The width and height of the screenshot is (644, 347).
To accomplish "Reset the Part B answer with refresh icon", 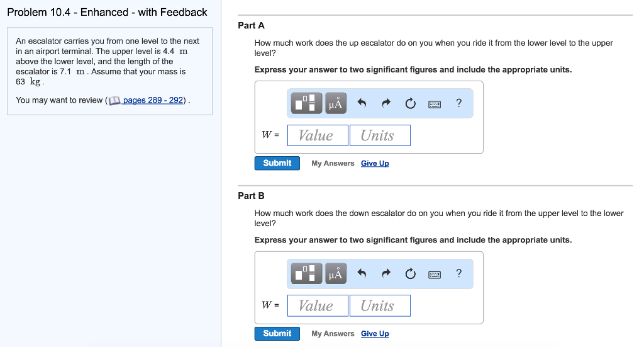I will (x=410, y=273).
